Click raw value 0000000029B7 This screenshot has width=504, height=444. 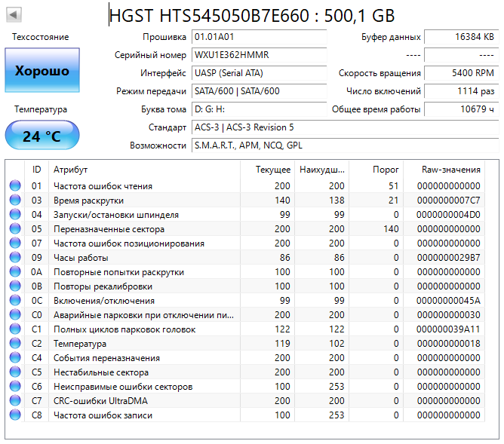[x=448, y=258]
